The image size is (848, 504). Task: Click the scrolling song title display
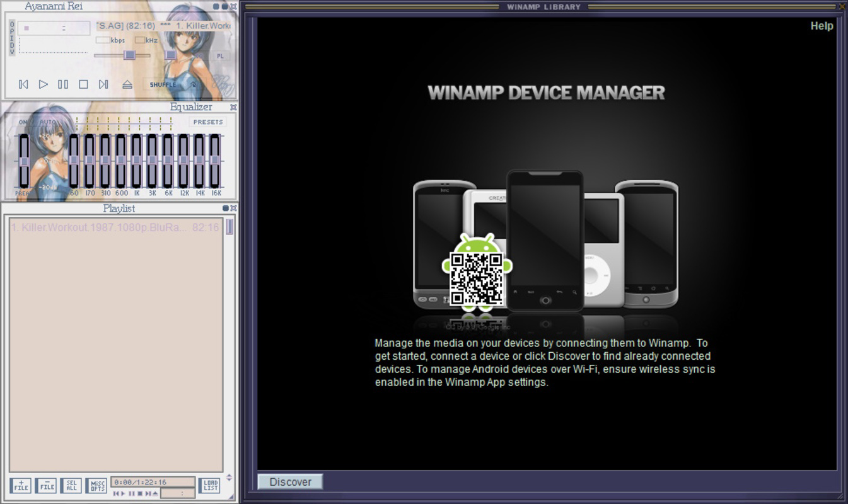163,26
